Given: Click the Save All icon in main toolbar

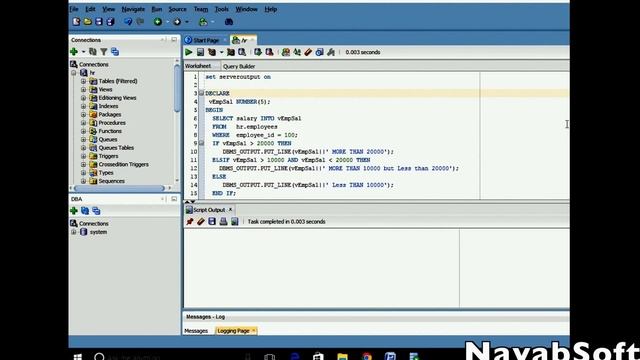Looking at the screenshot, I should (110, 22).
